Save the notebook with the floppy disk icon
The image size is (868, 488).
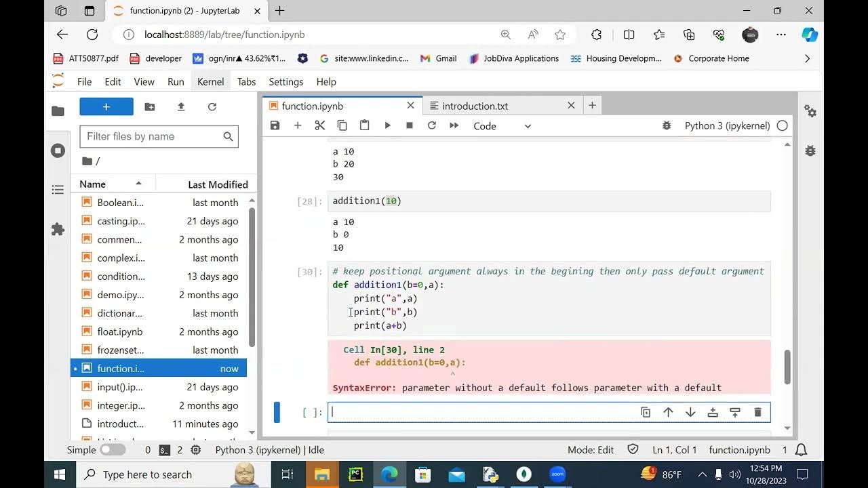275,125
